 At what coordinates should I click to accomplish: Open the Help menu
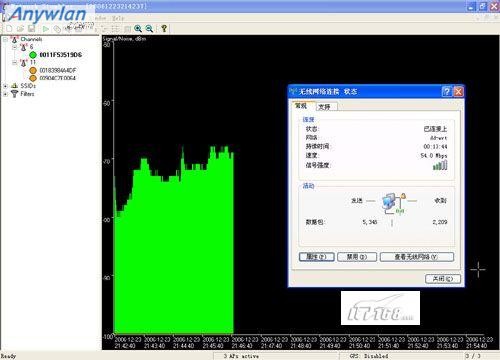click(118, 18)
